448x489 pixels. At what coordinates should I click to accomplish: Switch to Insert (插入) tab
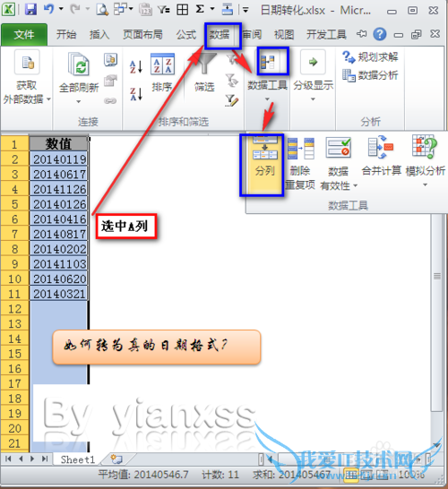pos(99,34)
